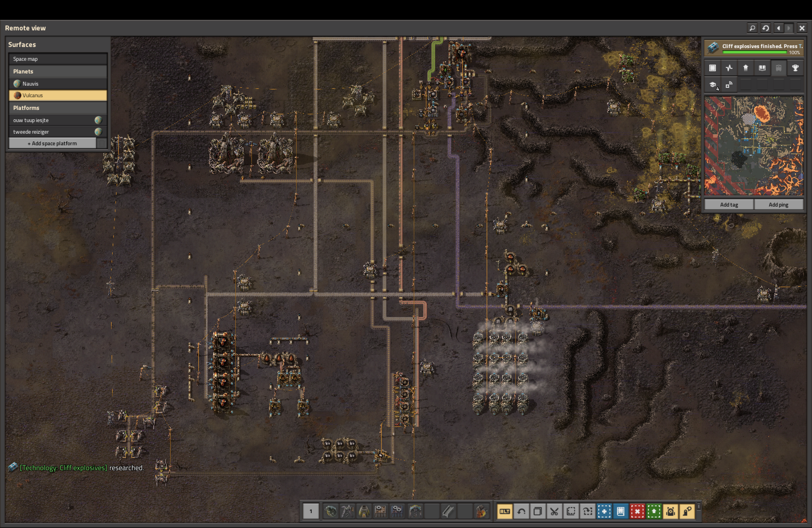The height and width of the screenshot is (528, 812).
Task: Open the logistic networks arrow icon
Action: (x=745, y=68)
